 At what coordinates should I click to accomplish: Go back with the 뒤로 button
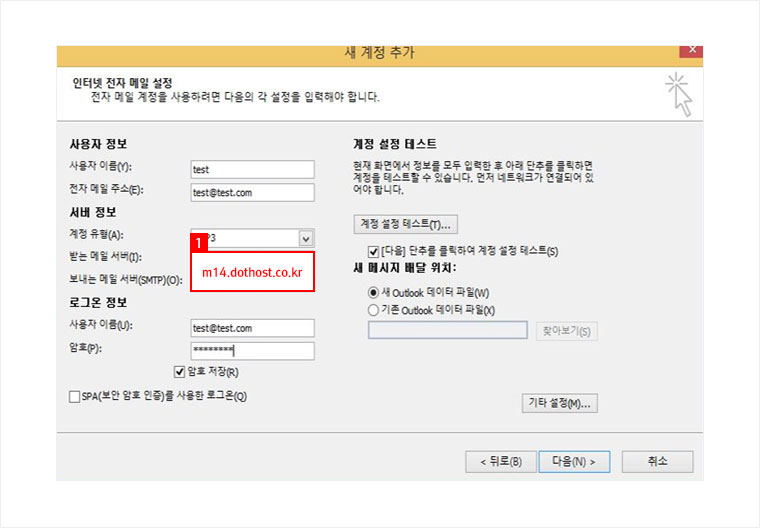click(498, 461)
